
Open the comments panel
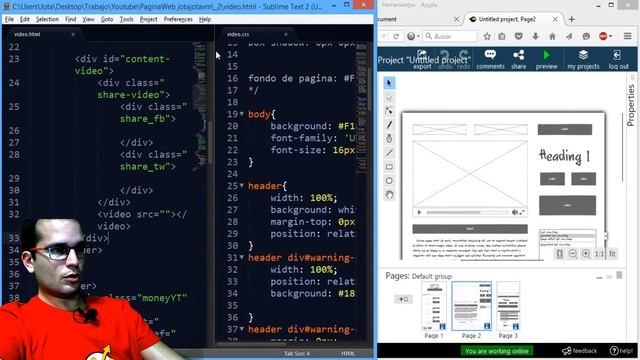pyautogui.click(x=490, y=59)
